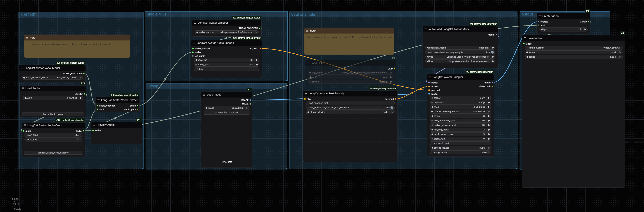Decrease text_guidance_scale with left arrow

[x=432, y=121]
